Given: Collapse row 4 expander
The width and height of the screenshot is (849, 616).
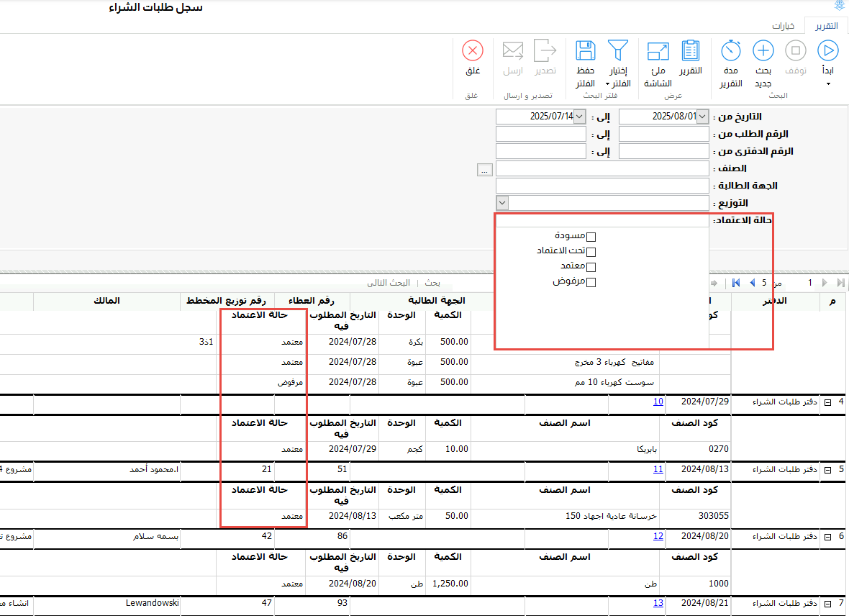Looking at the screenshot, I should pyautogui.click(x=828, y=402).
